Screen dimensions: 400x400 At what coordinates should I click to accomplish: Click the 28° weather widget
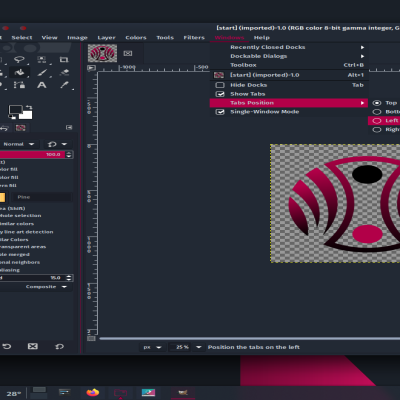click(13, 394)
